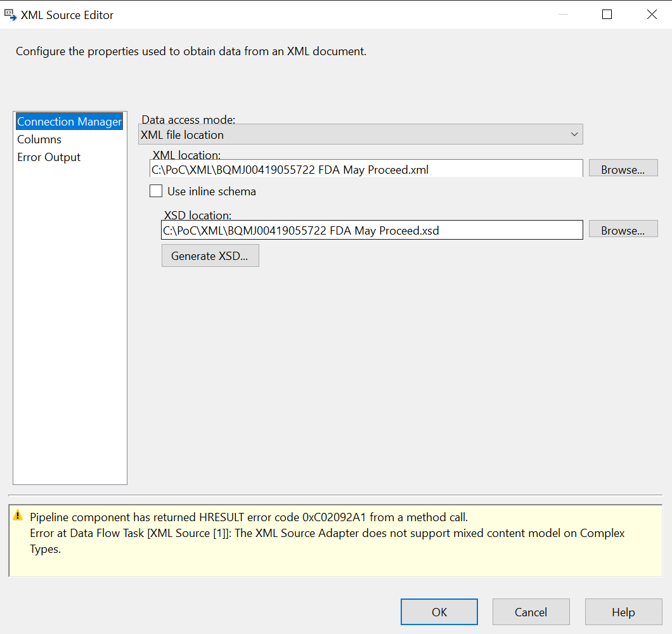The image size is (672, 634).
Task: Browse for the XML location file
Action: click(623, 169)
